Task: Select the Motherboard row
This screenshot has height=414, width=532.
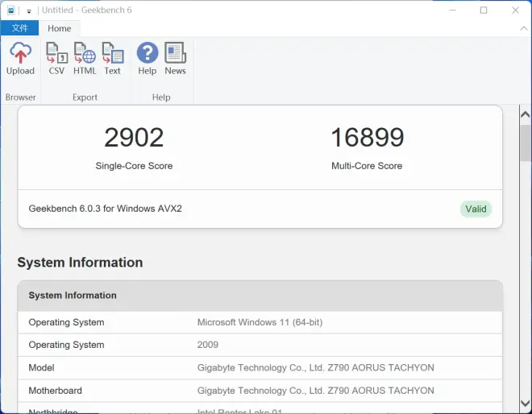Action: point(260,391)
